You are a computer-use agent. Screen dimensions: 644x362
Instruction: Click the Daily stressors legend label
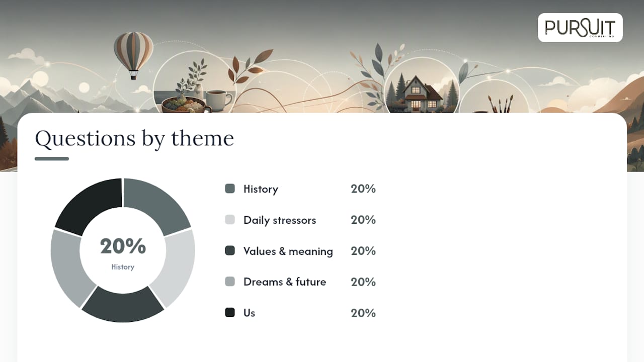click(280, 220)
